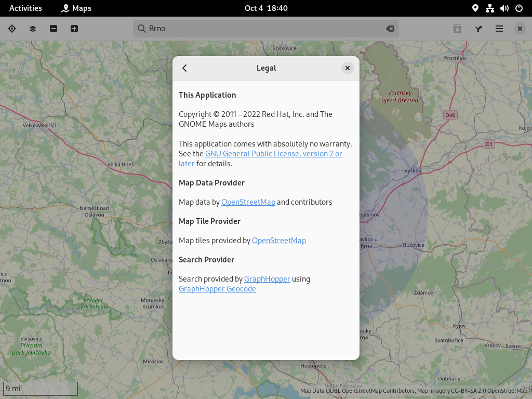Click the Dubňany map label
This screenshot has width=532, height=399.
(x=449, y=379)
